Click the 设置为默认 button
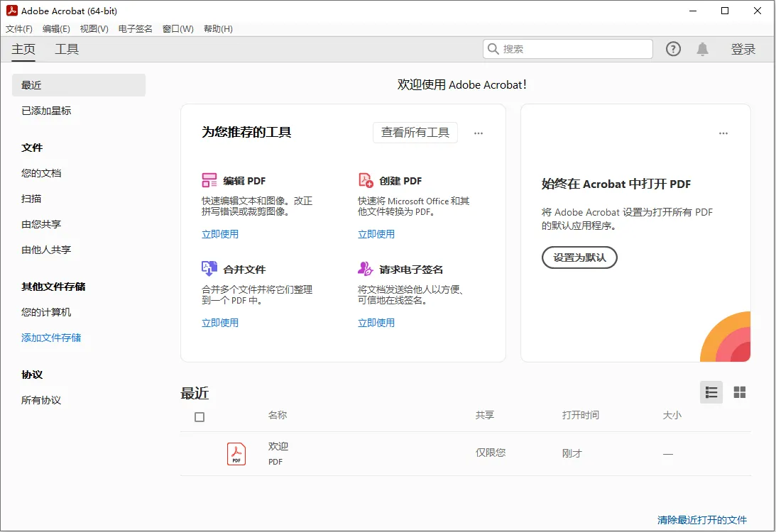 (579, 257)
